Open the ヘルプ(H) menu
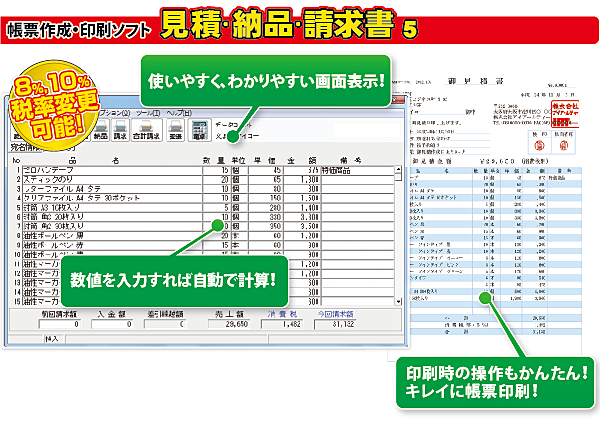The height and width of the screenshot is (422, 600). point(186,112)
